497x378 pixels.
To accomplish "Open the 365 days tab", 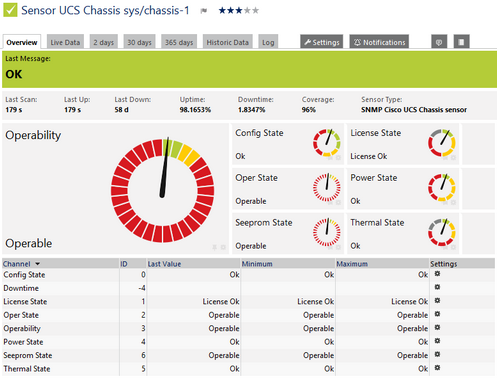I will point(179,42).
